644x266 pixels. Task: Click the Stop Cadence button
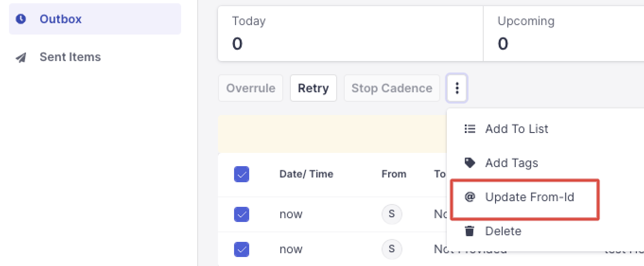pos(392,88)
